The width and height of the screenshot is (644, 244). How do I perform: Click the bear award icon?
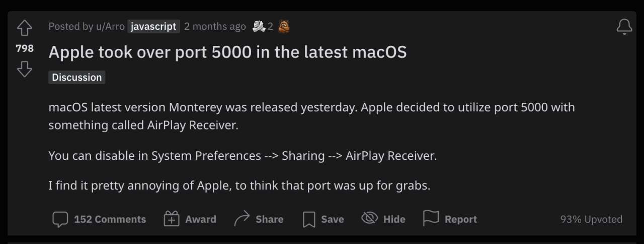284,26
